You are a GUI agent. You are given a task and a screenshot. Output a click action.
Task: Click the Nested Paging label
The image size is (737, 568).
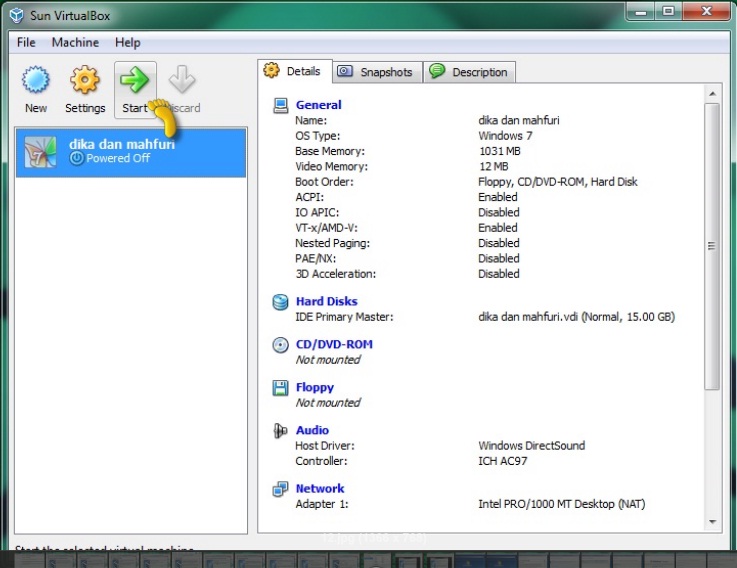point(332,243)
